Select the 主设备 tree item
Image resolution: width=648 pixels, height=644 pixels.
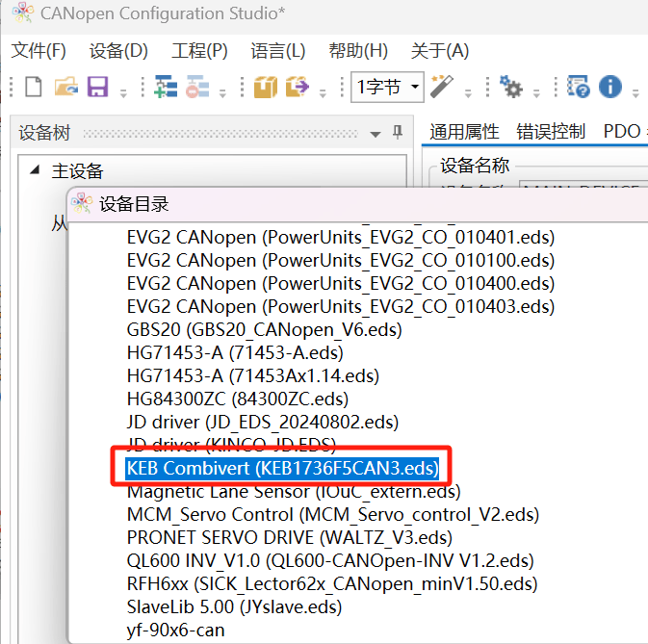coord(77,171)
